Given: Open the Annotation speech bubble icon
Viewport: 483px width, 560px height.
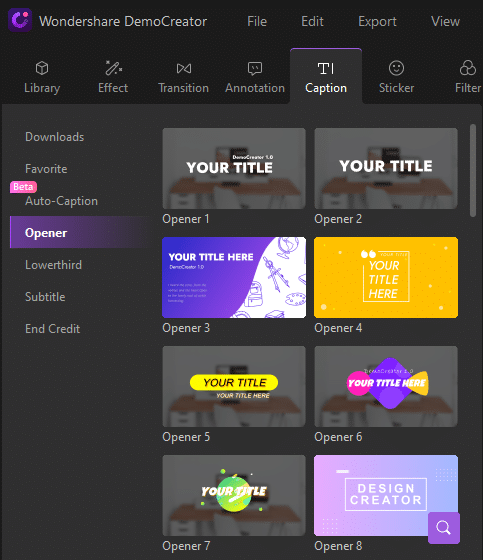Looking at the screenshot, I should tap(255, 68).
